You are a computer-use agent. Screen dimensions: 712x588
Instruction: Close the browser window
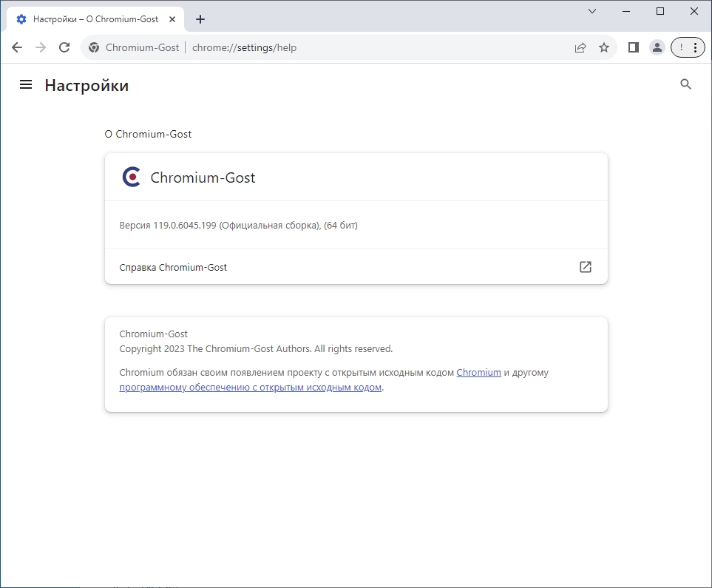coord(694,11)
